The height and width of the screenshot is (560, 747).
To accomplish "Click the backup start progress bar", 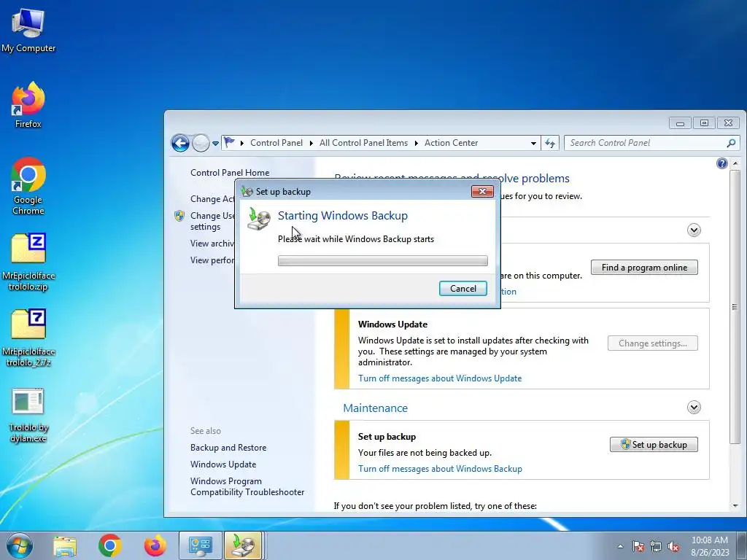I will tap(382, 260).
